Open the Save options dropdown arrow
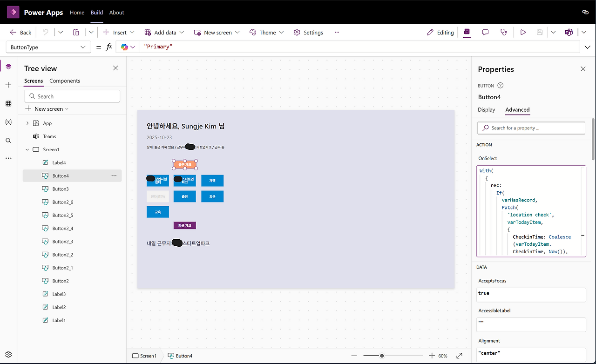Screen dimensions: 596x364 coord(553,32)
